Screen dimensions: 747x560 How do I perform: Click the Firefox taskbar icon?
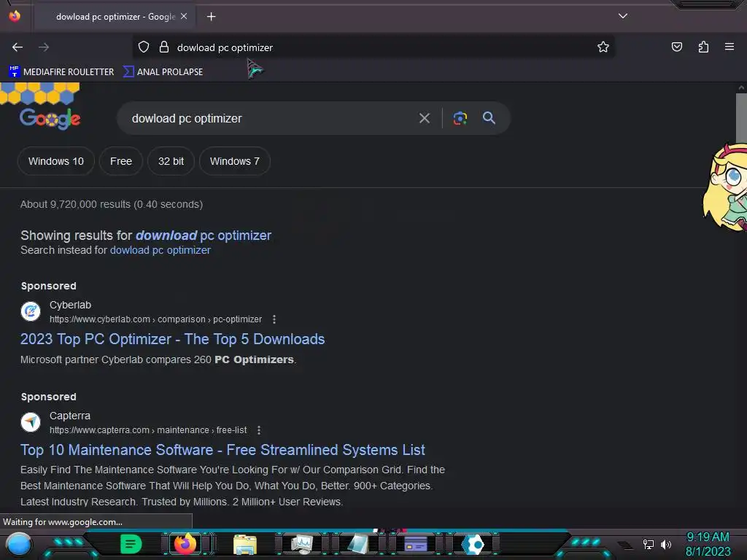tap(185, 543)
